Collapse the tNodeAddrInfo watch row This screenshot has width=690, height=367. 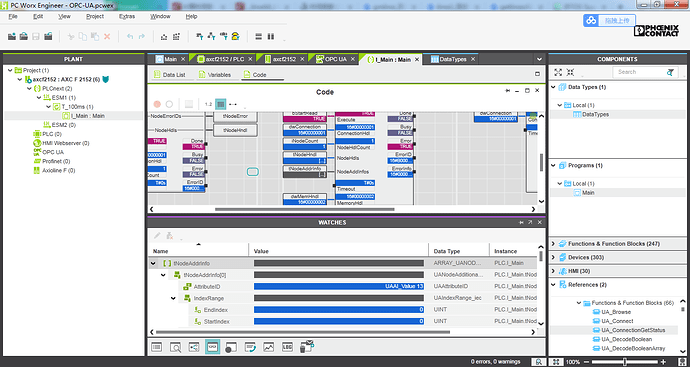[153, 264]
